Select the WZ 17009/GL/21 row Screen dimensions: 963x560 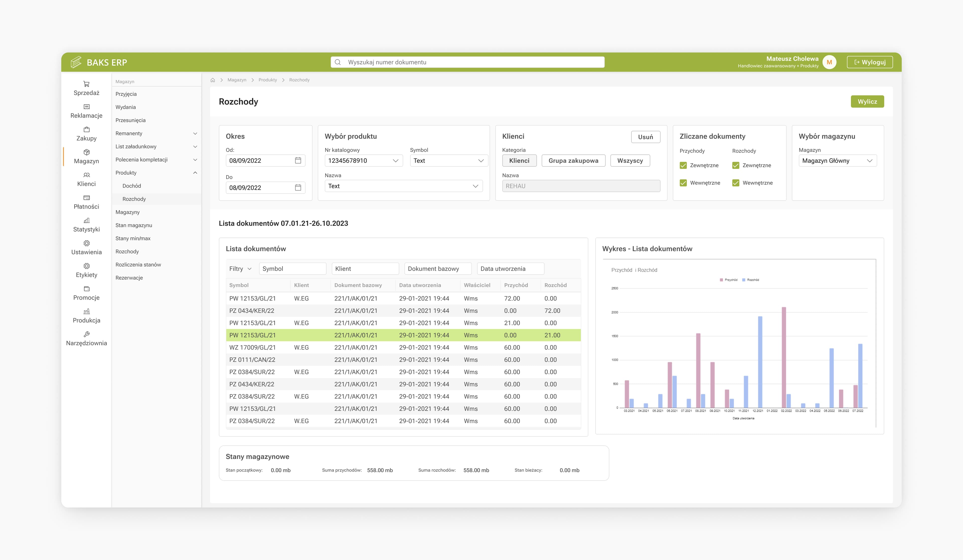pyautogui.click(x=403, y=347)
